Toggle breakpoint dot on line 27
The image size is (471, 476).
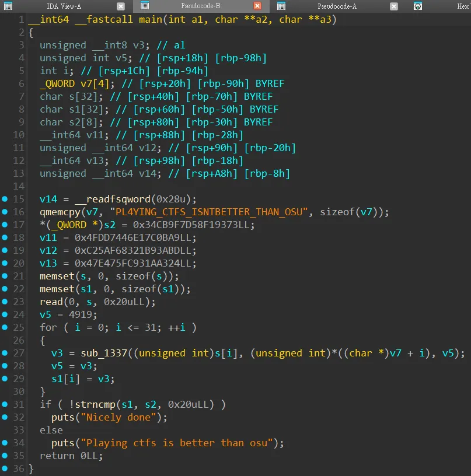click(x=5, y=353)
